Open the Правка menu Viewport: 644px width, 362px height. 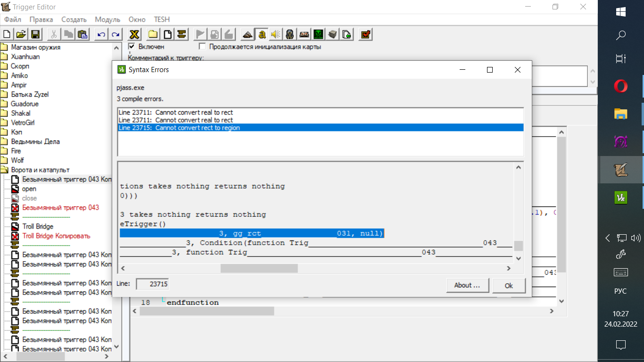click(x=41, y=20)
